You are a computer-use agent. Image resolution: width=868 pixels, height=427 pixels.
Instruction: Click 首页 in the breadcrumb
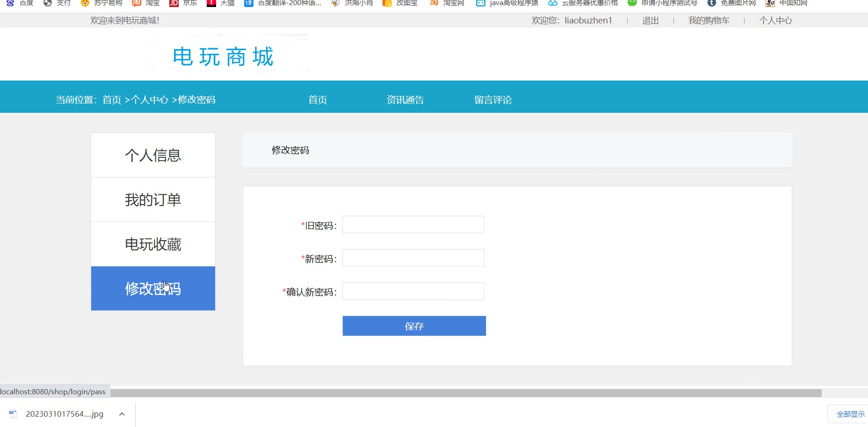point(112,100)
